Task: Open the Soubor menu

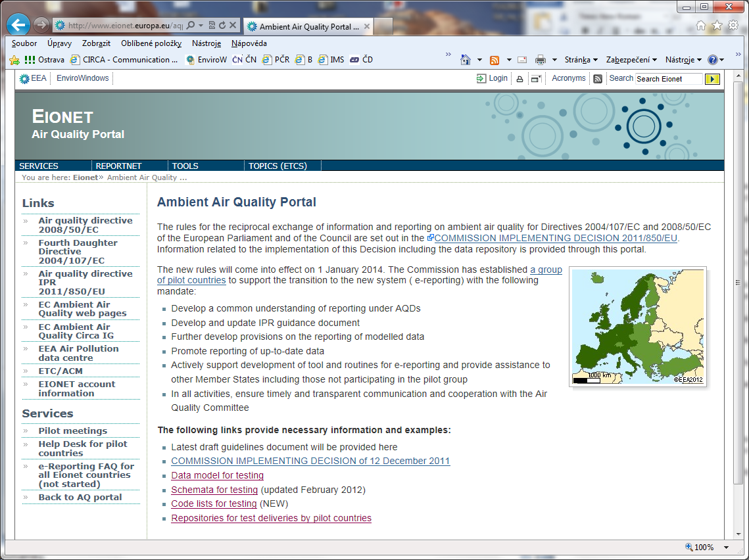Action: pyautogui.click(x=24, y=43)
